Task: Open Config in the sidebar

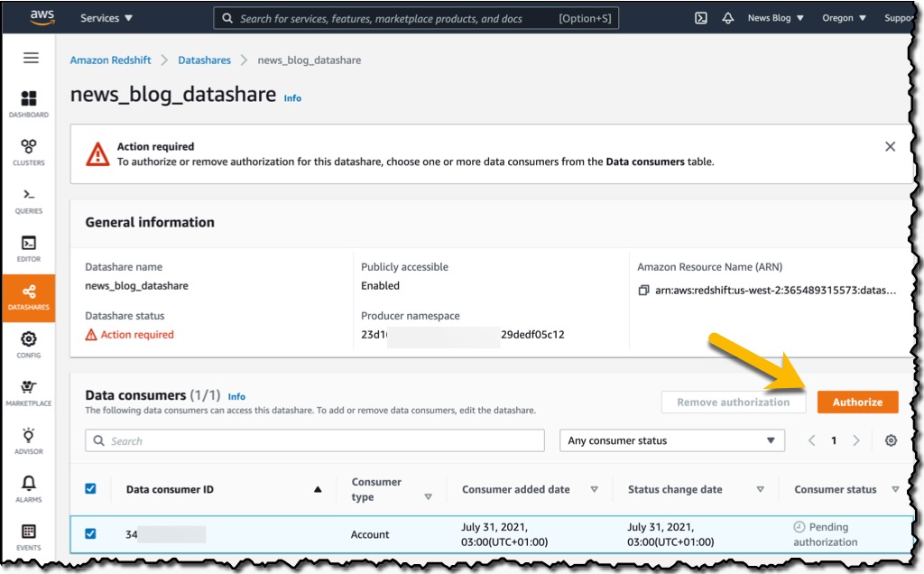Action: tap(28, 345)
